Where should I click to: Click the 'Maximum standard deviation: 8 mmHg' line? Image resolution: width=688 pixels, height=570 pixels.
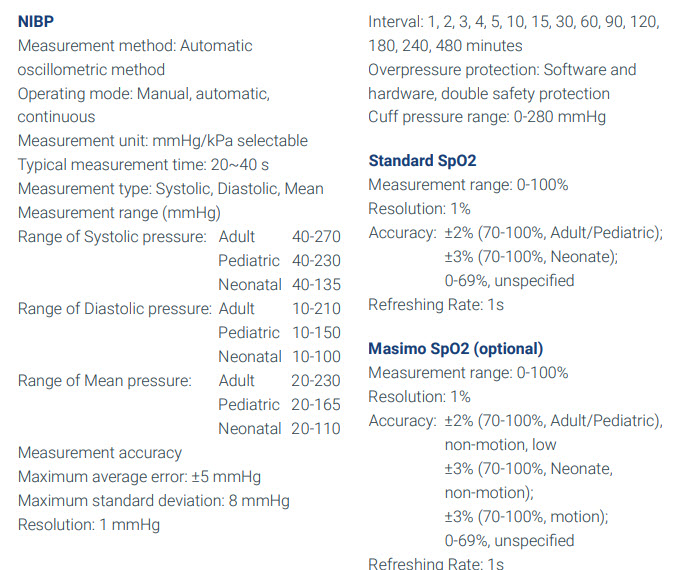coord(154,501)
